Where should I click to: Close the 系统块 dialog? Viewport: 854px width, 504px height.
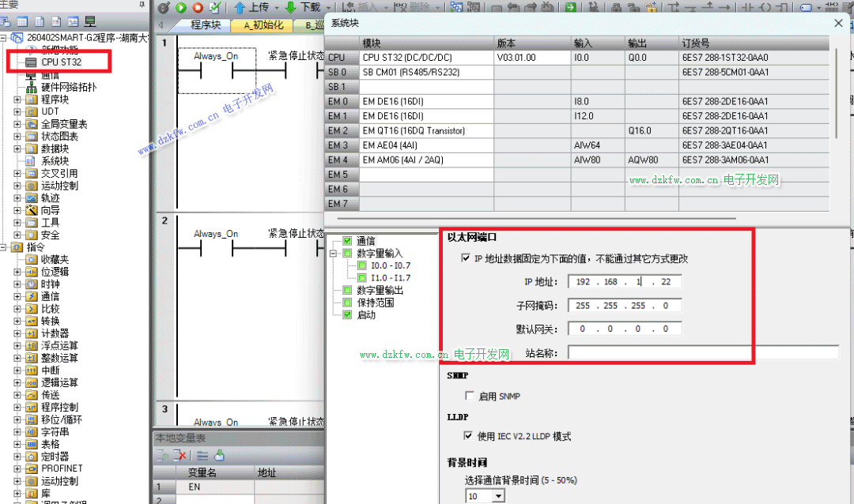coord(838,23)
